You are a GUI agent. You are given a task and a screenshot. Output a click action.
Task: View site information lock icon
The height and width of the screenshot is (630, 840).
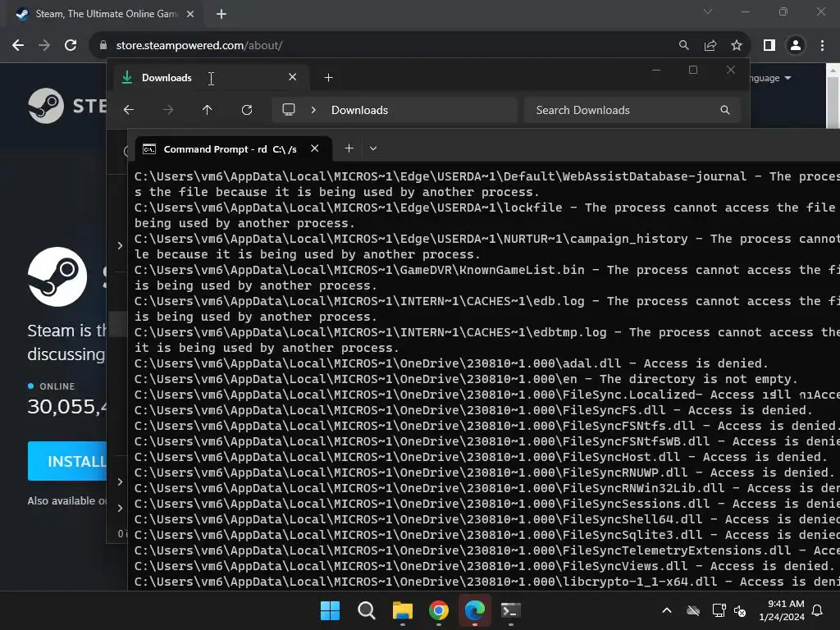click(103, 46)
